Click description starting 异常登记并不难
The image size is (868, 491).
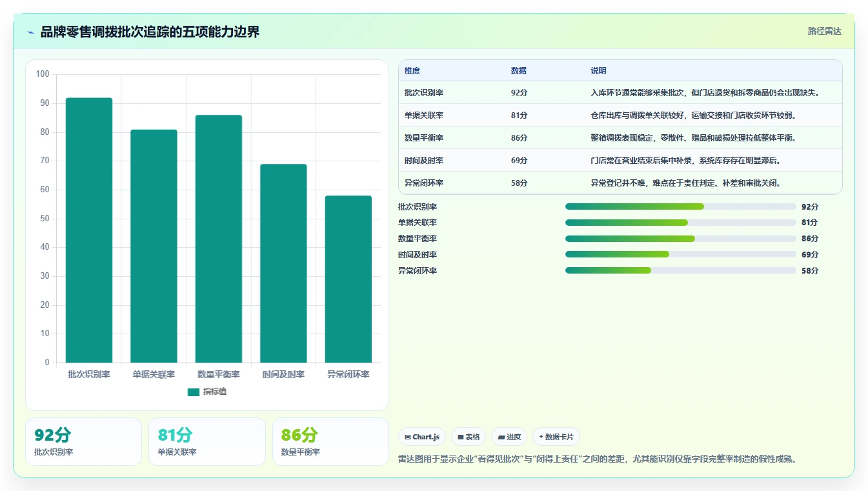[685, 183]
